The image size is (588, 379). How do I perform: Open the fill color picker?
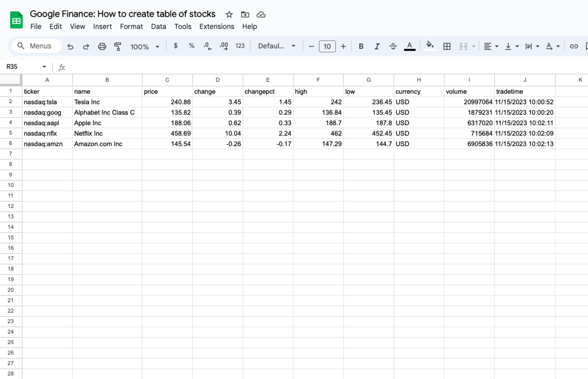click(x=430, y=46)
